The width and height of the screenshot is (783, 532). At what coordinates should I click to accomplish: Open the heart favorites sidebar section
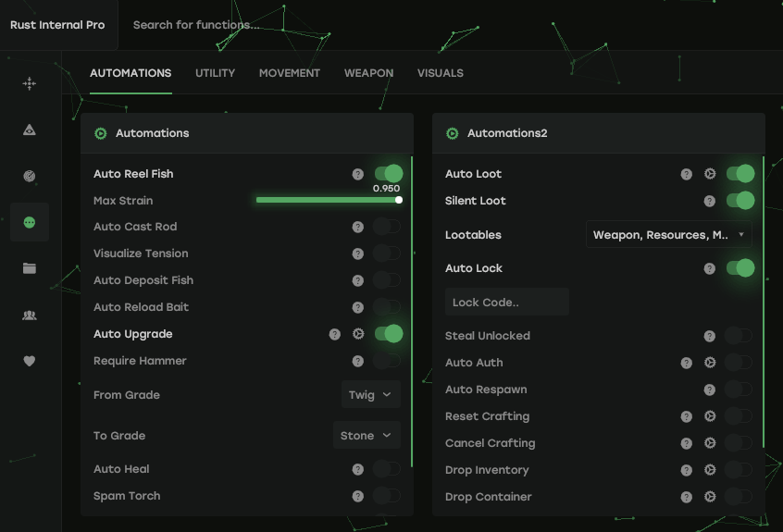[30, 361]
